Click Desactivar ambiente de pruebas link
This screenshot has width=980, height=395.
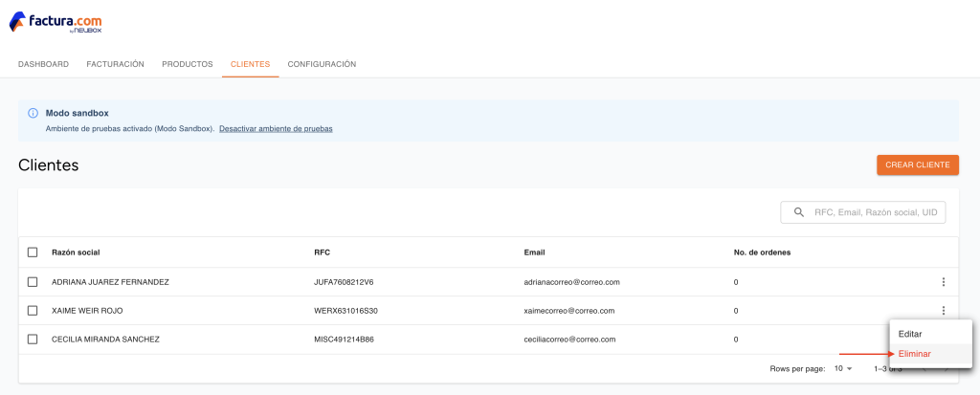(276, 129)
